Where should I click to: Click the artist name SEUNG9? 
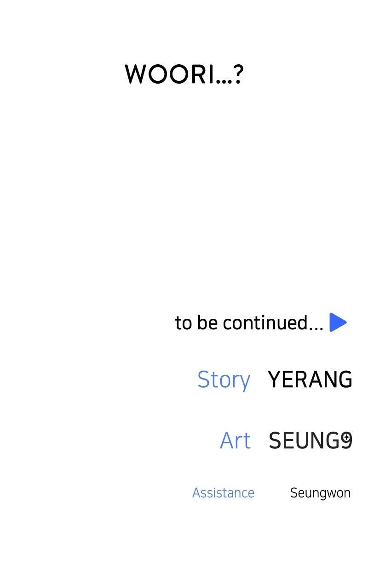(x=310, y=441)
